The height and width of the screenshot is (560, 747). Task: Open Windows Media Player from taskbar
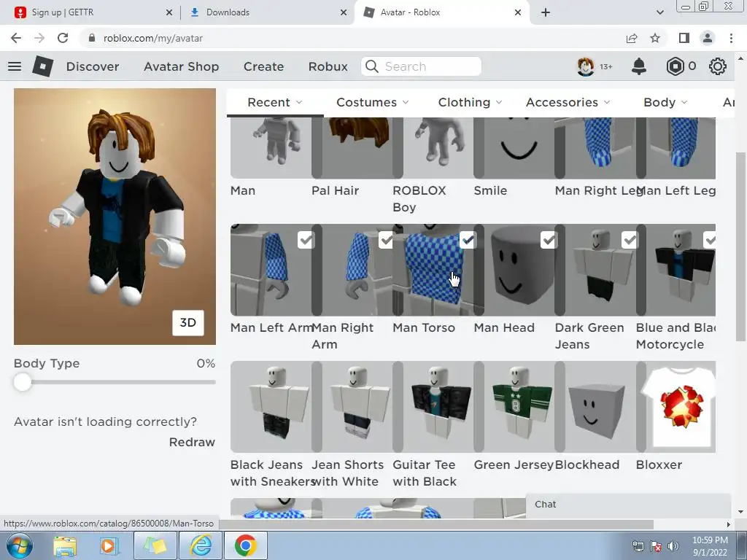click(108, 545)
